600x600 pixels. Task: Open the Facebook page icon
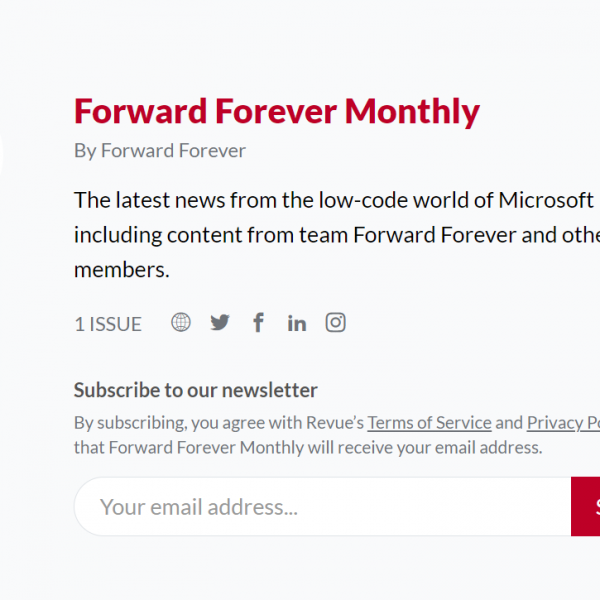(258, 322)
